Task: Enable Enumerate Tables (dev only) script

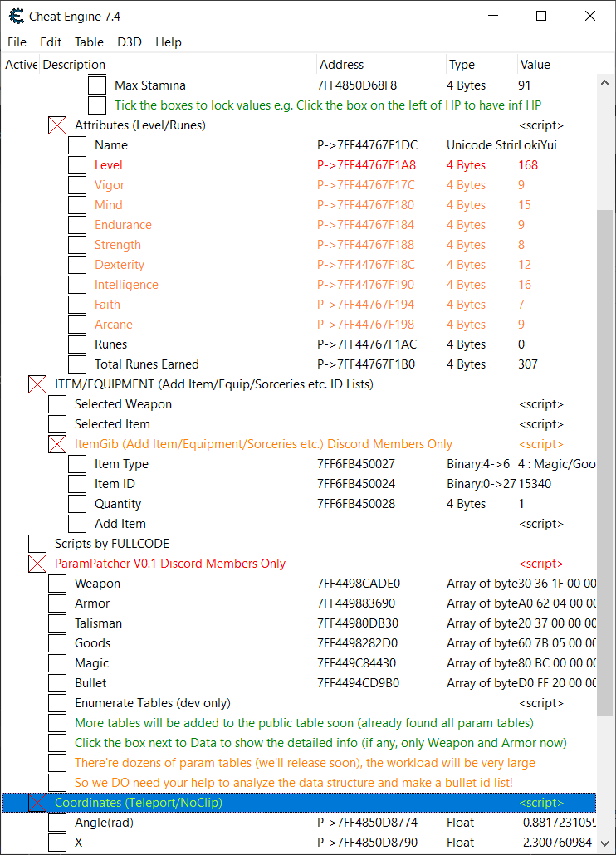Action: click(57, 703)
